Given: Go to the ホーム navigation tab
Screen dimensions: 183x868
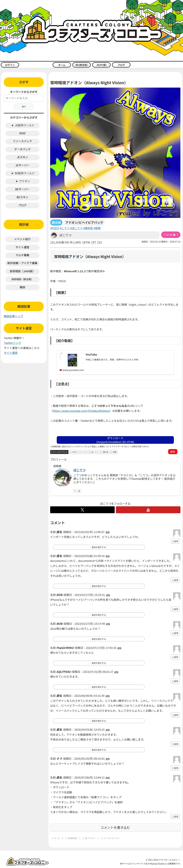Looking at the screenshot, I should pyautogui.click(x=62, y=65).
